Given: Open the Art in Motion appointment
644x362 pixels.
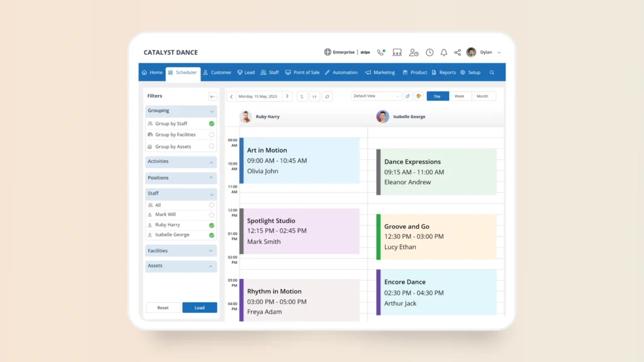Looking at the screenshot, I should coord(299,160).
